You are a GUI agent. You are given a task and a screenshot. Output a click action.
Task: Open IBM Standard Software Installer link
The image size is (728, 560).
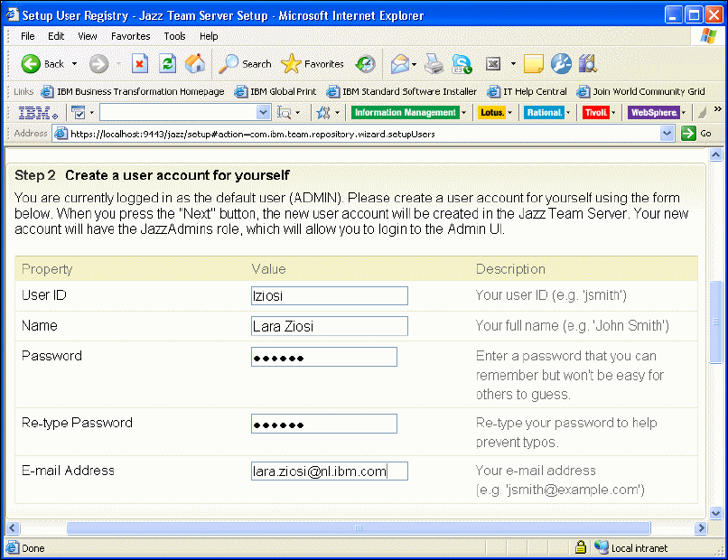402,91
